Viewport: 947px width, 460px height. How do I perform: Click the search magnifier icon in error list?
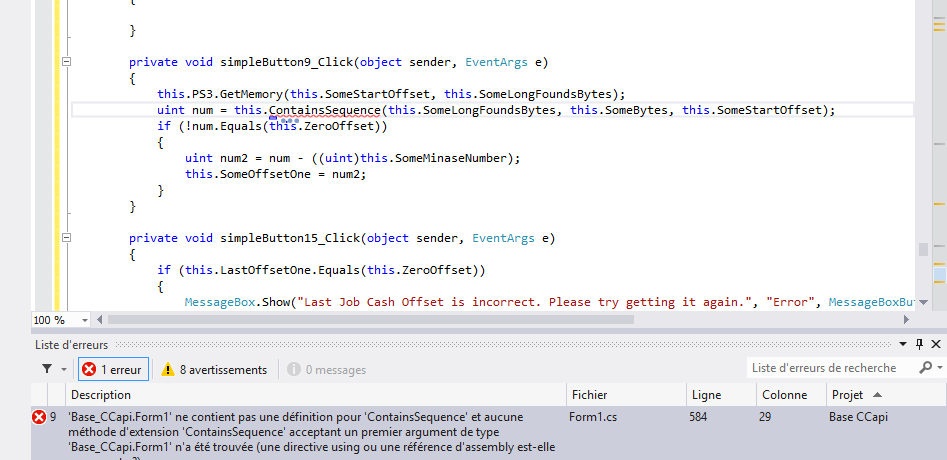coord(925,367)
